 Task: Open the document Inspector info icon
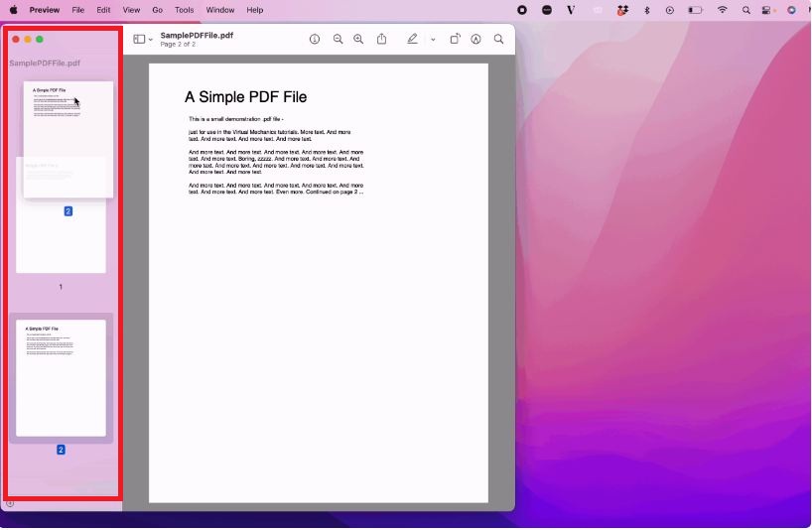point(315,40)
